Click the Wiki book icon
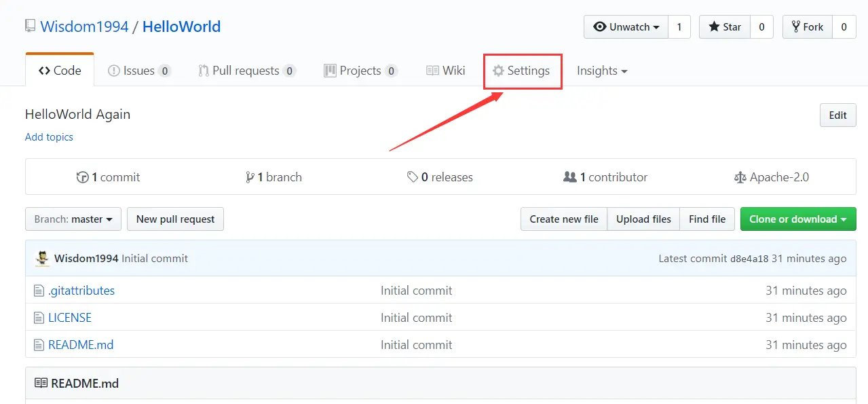 432,71
